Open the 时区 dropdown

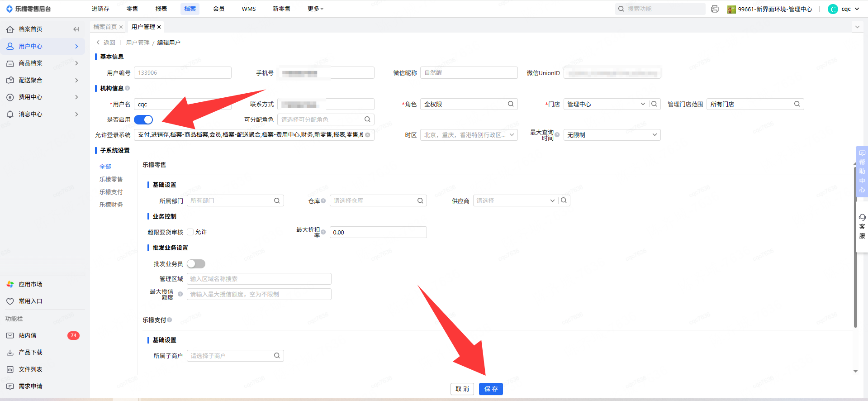[x=469, y=135]
